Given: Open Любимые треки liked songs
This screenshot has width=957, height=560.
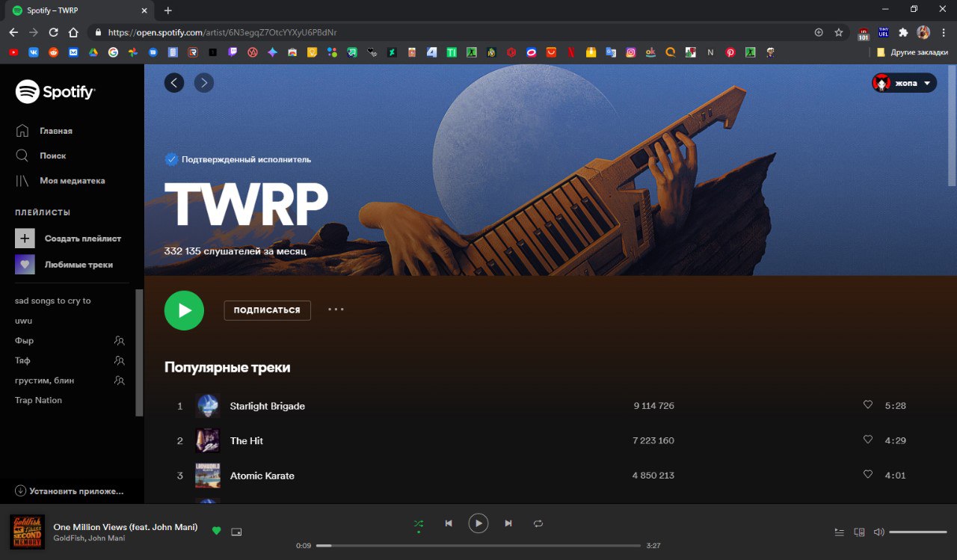Looking at the screenshot, I should (64, 265).
